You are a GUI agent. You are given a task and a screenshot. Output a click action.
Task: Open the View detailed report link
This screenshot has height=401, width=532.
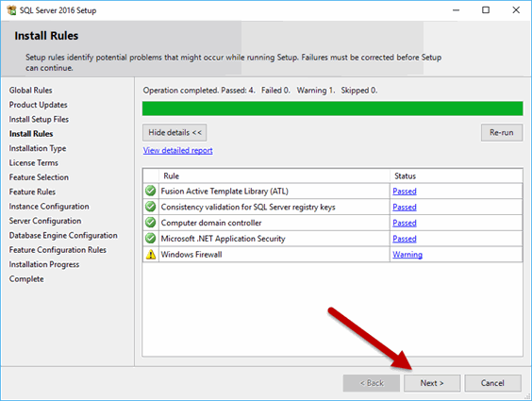pyautogui.click(x=177, y=150)
